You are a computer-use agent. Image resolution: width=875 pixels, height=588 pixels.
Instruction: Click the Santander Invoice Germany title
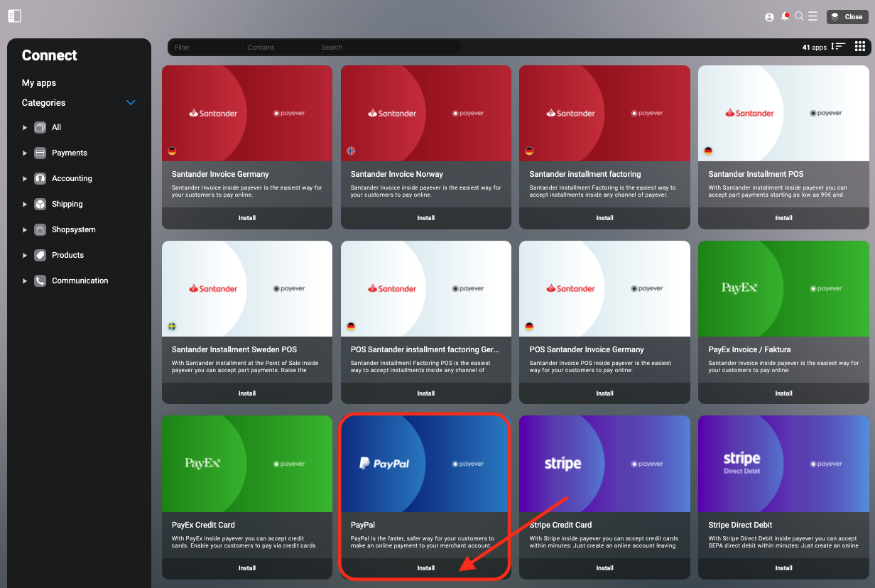pyautogui.click(x=220, y=174)
